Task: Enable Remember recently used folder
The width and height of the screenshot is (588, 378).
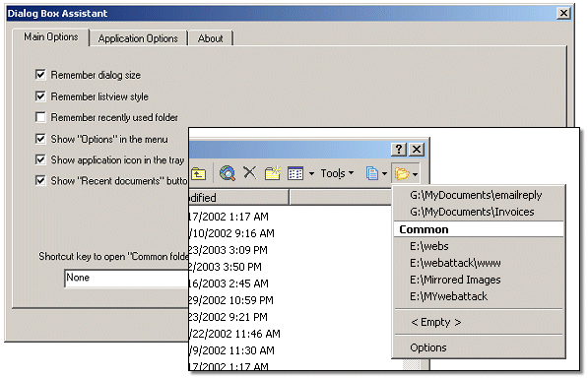Action: pos(40,117)
